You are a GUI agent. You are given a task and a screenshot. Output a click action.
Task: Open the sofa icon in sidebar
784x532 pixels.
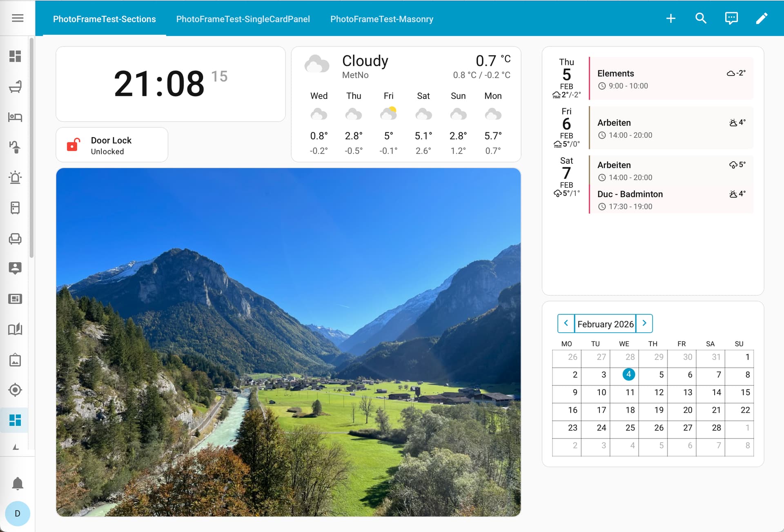click(15, 238)
